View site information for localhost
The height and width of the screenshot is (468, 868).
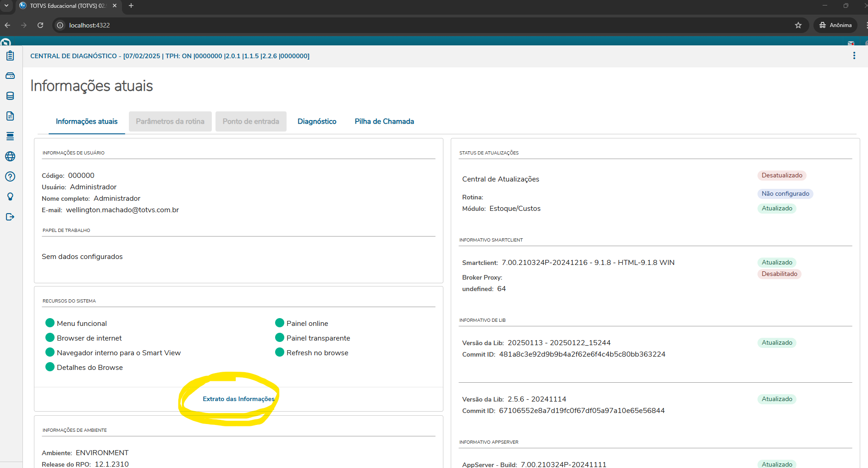pos(60,25)
